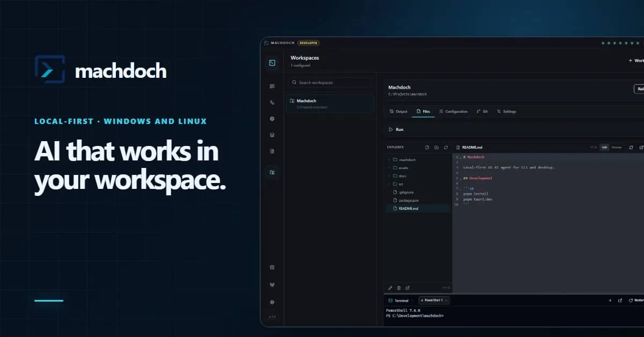
Task: Create a new folder in Explorer
Action: pyautogui.click(x=436, y=147)
